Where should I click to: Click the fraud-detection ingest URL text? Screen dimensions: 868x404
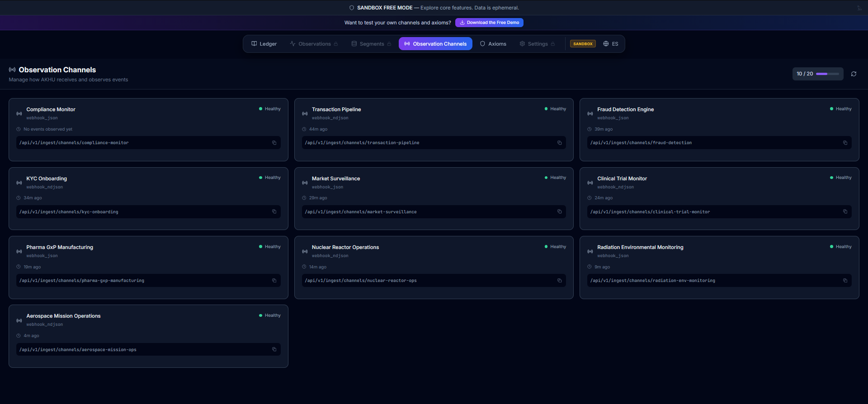pyautogui.click(x=641, y=143)
